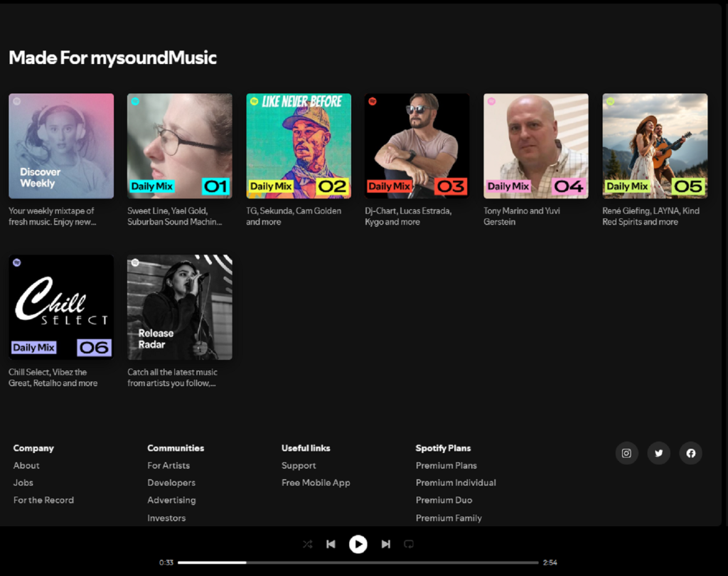
Task: Open Daily Mix 02 cover
Action: pos(299,146)
